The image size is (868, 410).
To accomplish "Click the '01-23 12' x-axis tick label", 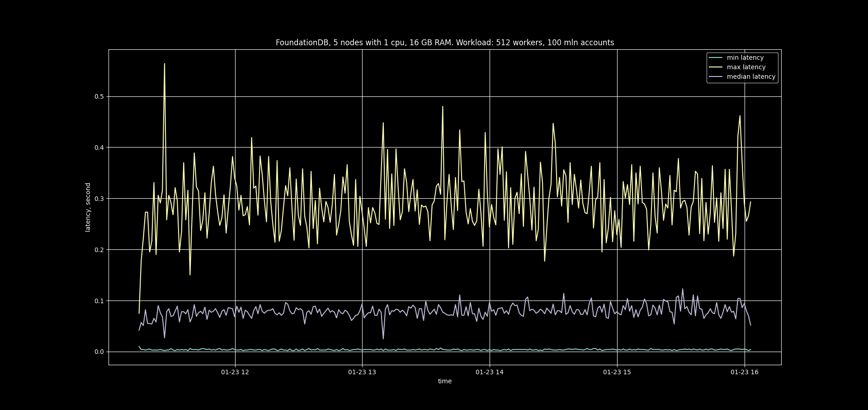I will coord(235,372).
